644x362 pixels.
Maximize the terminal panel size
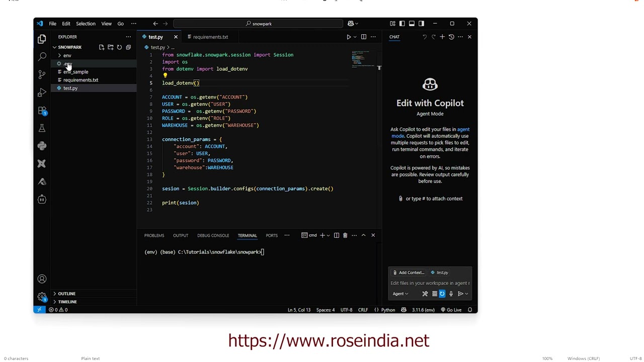pos(363,235)
